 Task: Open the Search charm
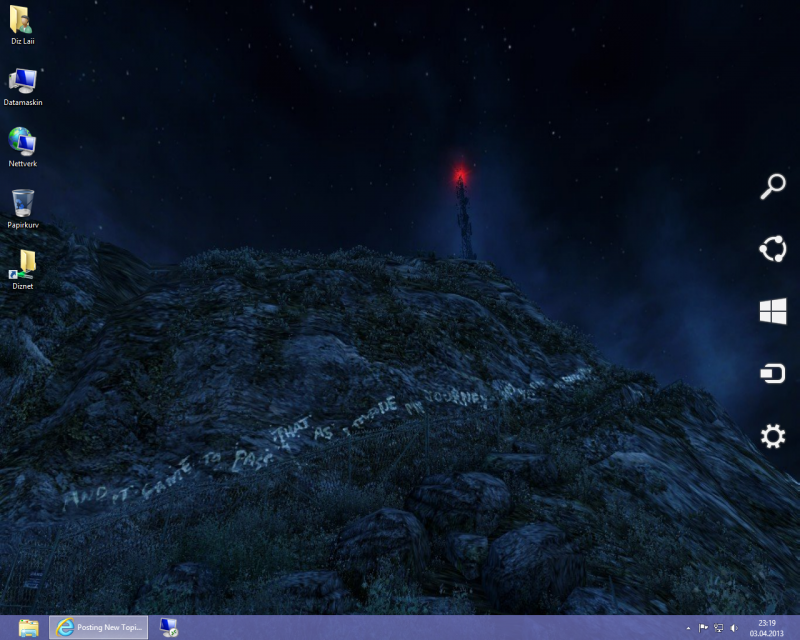(x=773, y=186)
